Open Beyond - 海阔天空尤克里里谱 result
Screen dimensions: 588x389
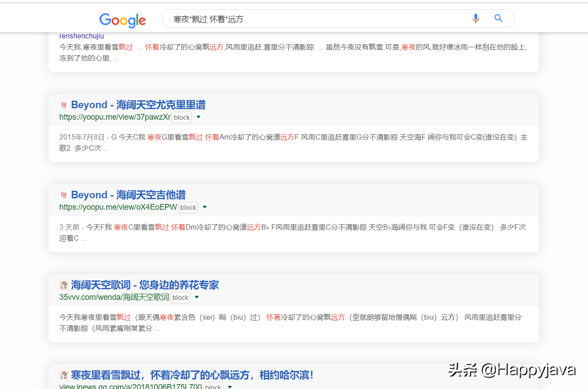click(x=138, y=105)
